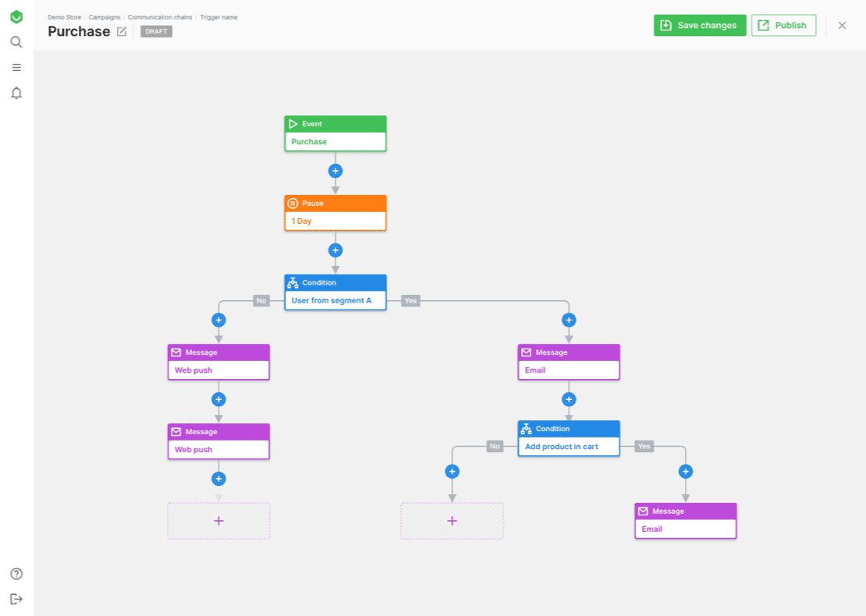Edit the Purchase title with pencil icon

tap(122, 31)
